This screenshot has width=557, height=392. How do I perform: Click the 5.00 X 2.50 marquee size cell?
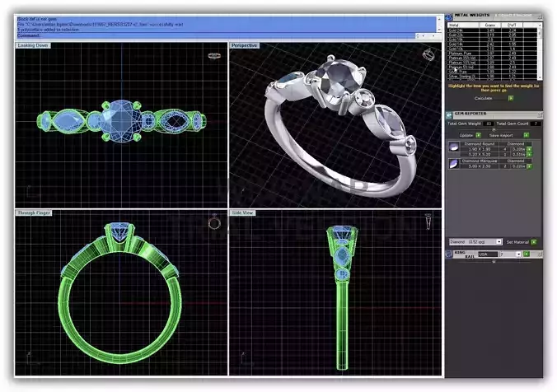(480, 166)
